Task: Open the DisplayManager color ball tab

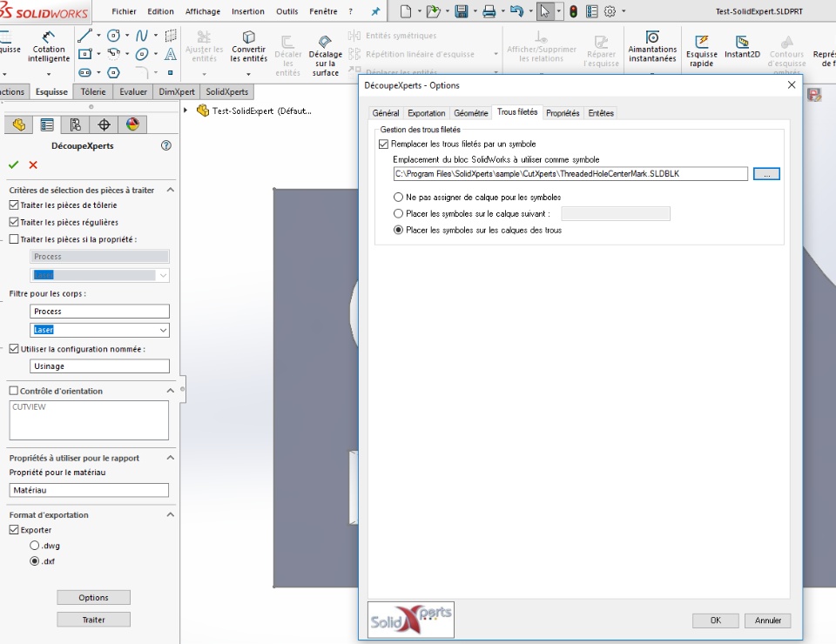Action: 132,124
